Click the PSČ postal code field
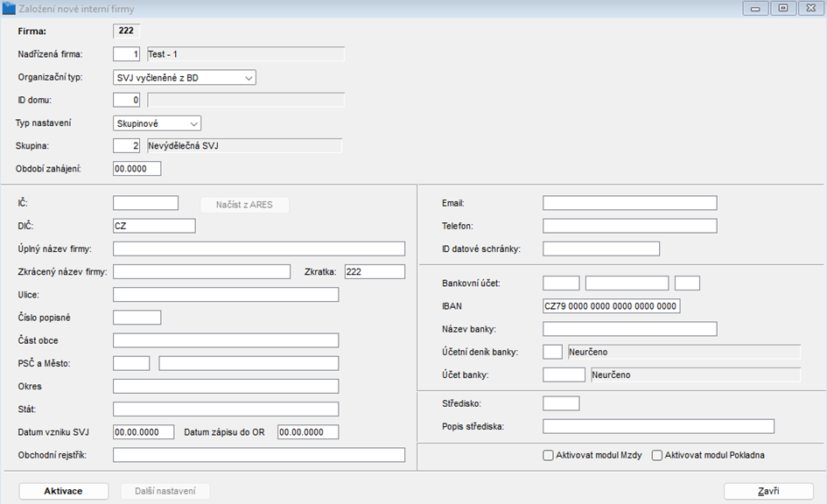 pos(131,363)
